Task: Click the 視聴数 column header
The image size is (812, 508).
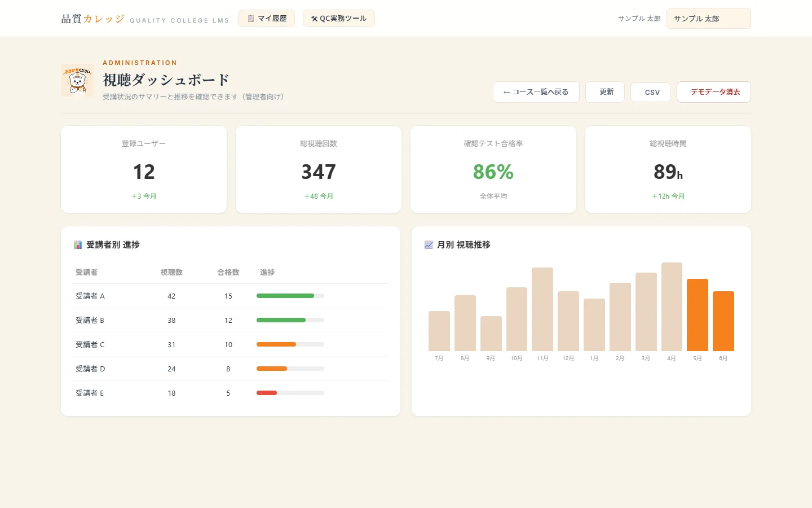Action: tap(171, 272)
